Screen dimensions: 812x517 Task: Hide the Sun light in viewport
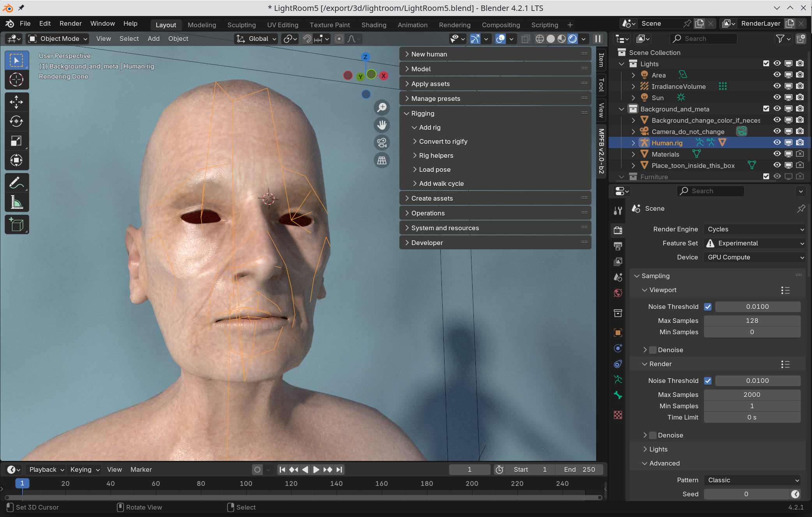(777, 97)
